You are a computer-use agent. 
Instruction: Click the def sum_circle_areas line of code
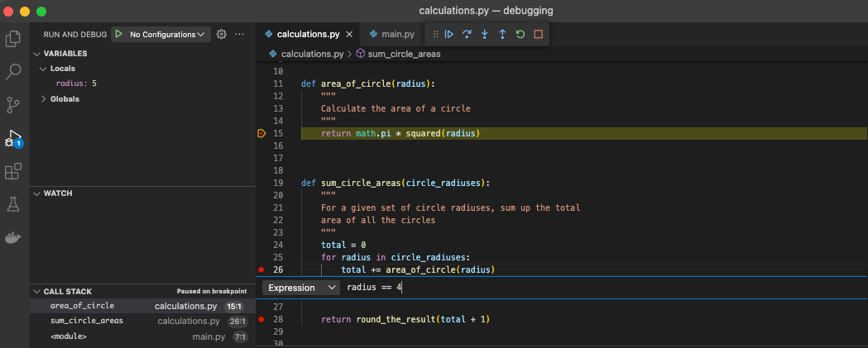[396, 184]
